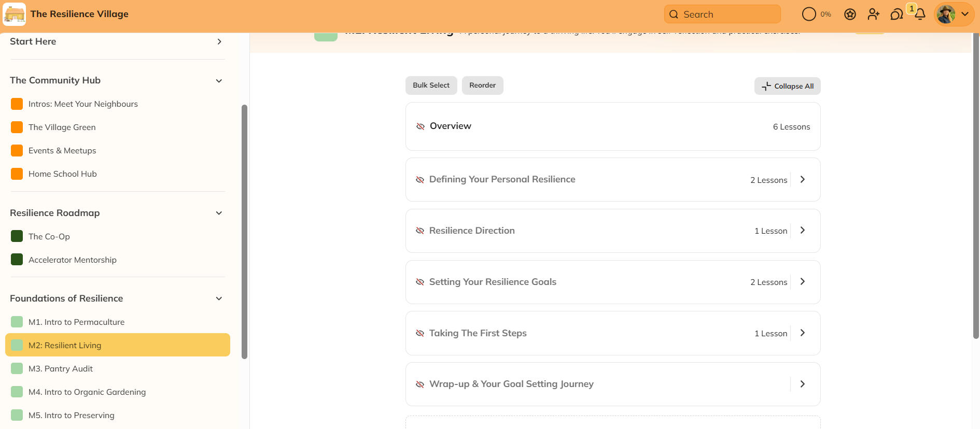The width and height of the screenshot is (980, 429).
Task: Expand Defining Your Personal Resilience section
Action: (x=802, y=179)
